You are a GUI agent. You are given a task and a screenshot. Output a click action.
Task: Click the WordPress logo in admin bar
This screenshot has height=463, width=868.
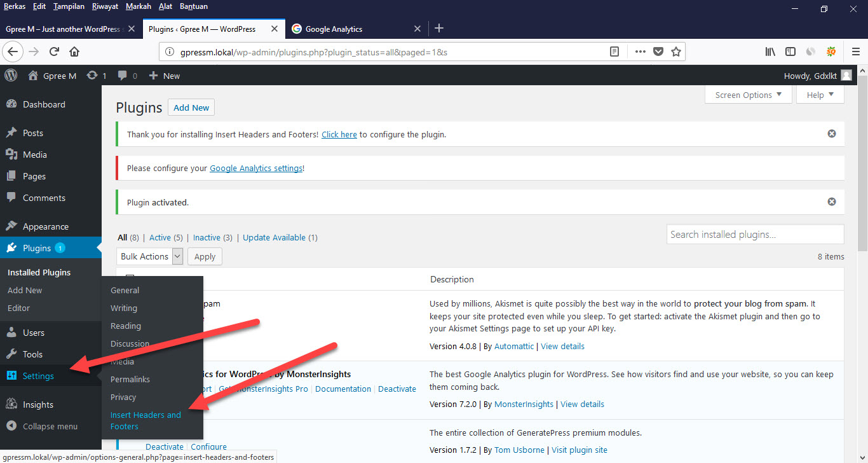pyautogui.click(x=11, y=75)
